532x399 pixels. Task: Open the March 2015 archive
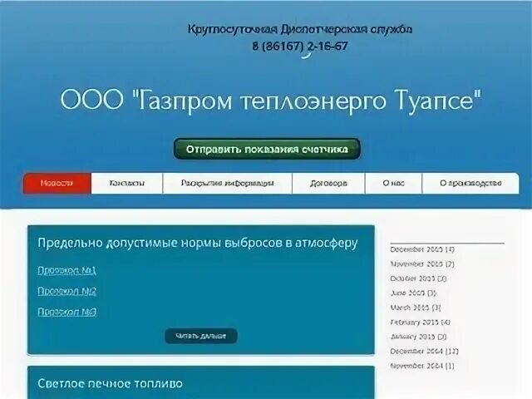click(416, 308)
